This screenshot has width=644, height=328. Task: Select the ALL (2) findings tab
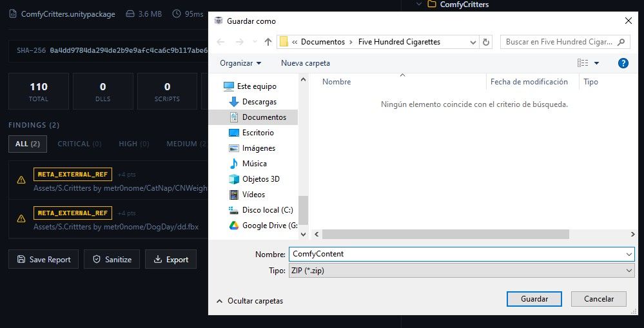28,144
